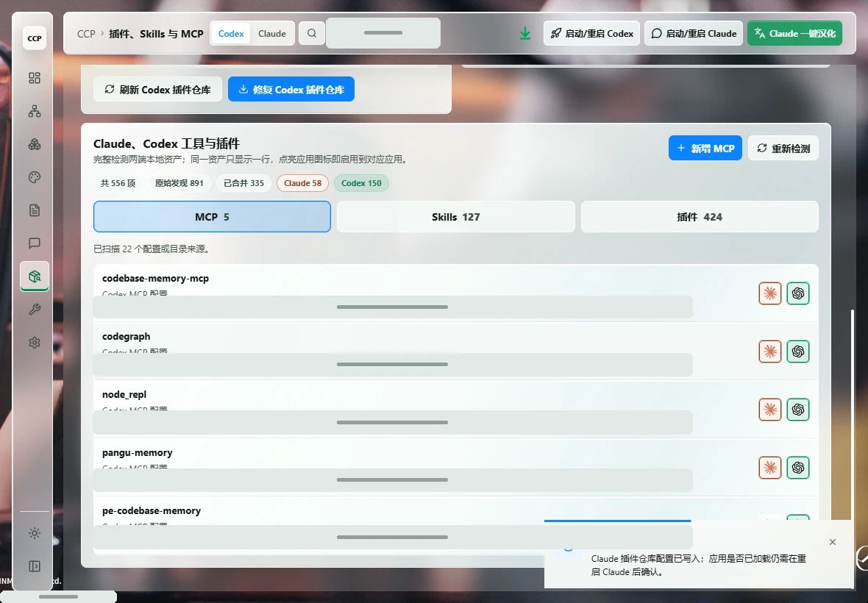This screenshot has width=868, height=603.
Task: Click the 启动/重启 Claude button
Action: [x=694, y=34]
